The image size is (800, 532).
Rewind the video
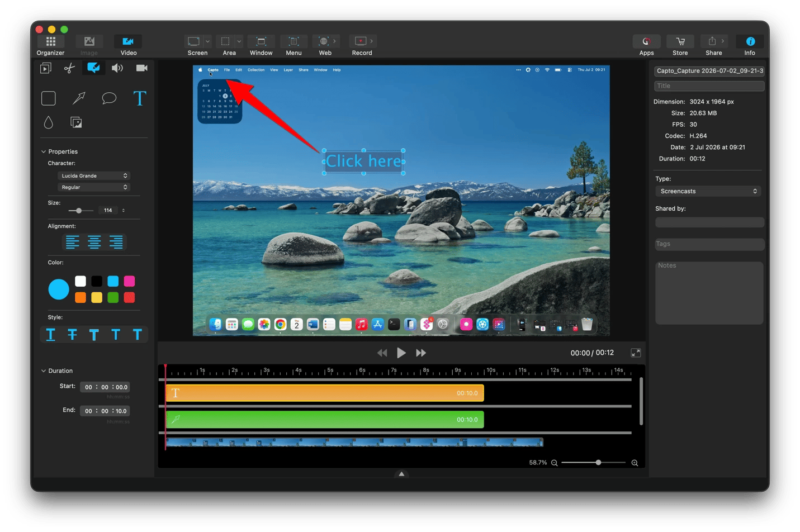[382, 353]
